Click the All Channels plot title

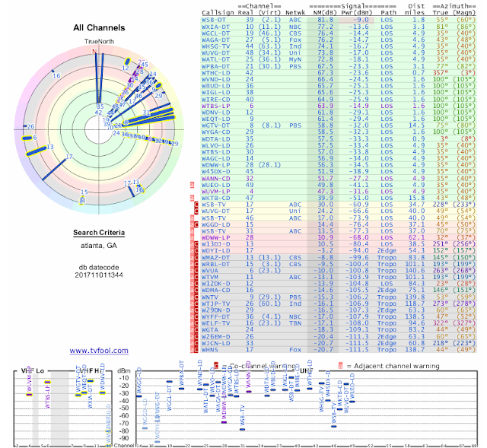pos(99,27)
